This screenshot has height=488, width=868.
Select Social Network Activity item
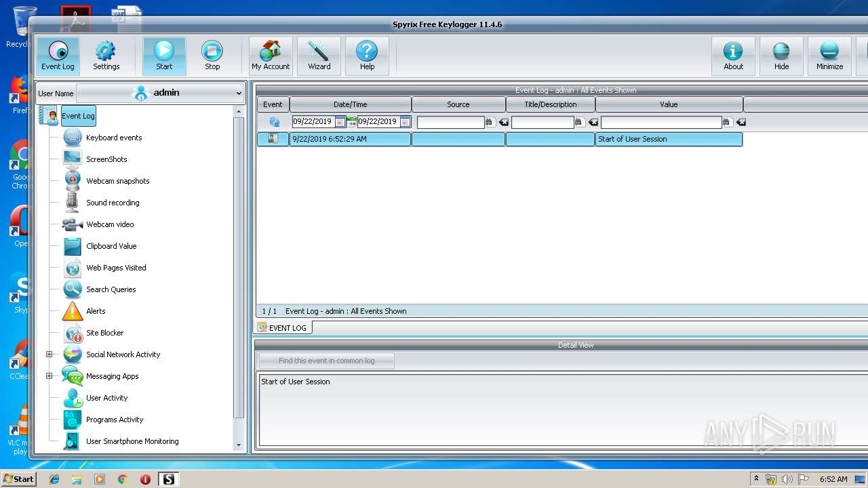click(123, 354)
